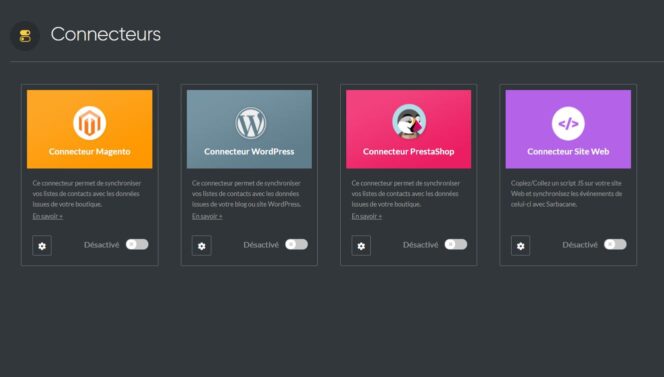Click "Désactivé" label in PrestaShop card
The width and height of the screenshot is (664, 377).
421,245
